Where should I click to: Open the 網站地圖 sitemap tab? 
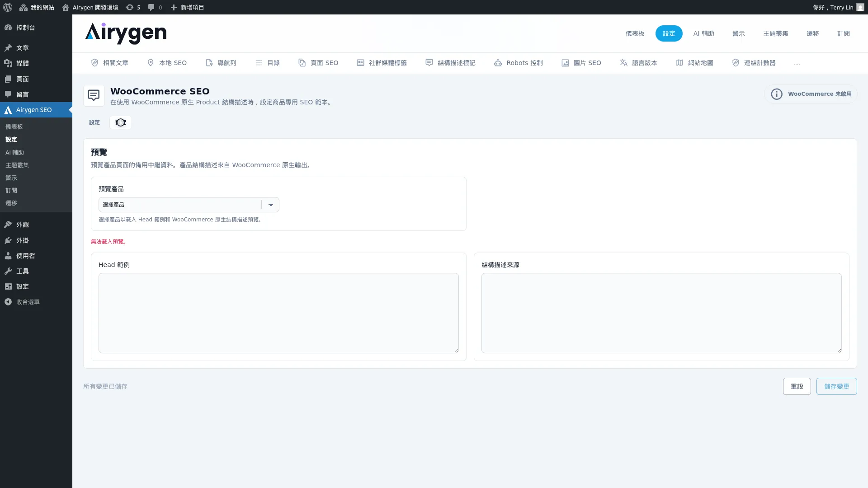point(694,63)
